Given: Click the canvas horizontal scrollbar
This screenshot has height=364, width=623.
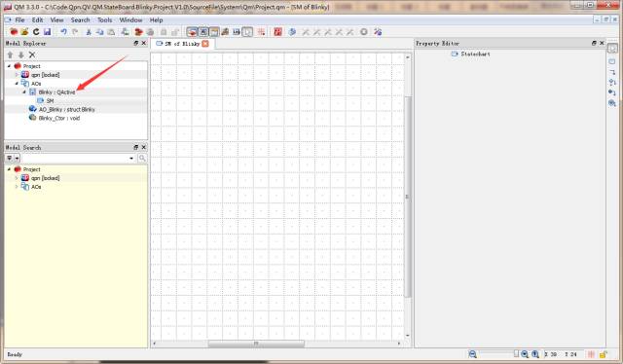Looking at the screenshot, I should tap(256, 344).
